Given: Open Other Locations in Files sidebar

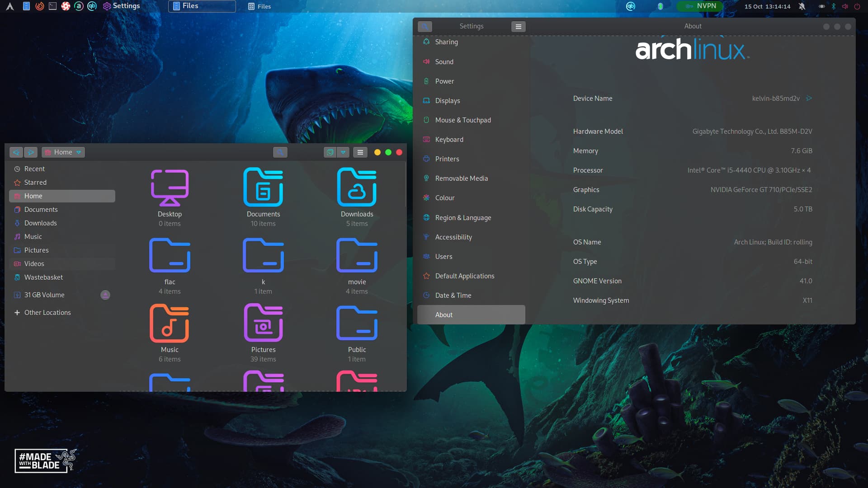Looking at the screenshot, I should tap(62, 313).
